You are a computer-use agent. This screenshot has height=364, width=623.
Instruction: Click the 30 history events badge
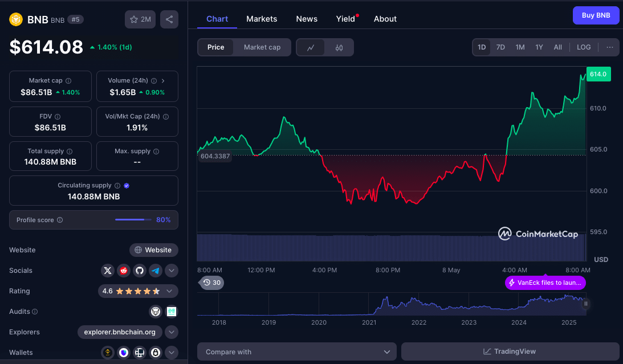tap(212, 283)
